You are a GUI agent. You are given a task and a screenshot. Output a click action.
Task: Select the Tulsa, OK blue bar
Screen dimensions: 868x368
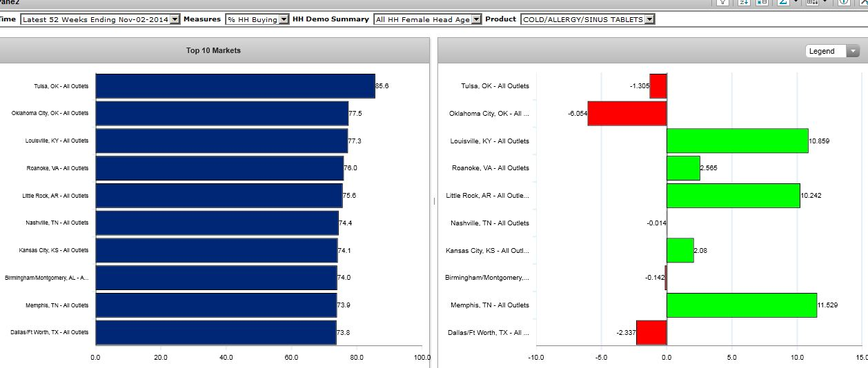[235, 86]
